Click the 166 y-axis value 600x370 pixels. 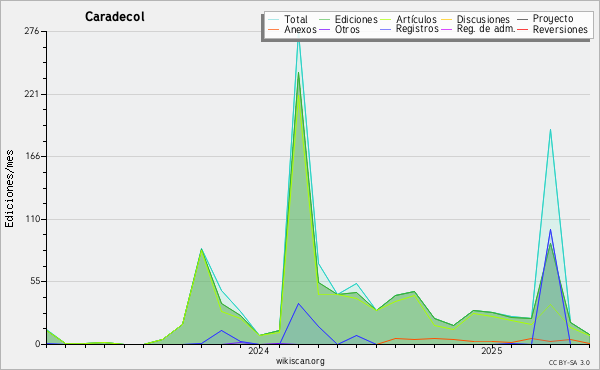(32, 156)
